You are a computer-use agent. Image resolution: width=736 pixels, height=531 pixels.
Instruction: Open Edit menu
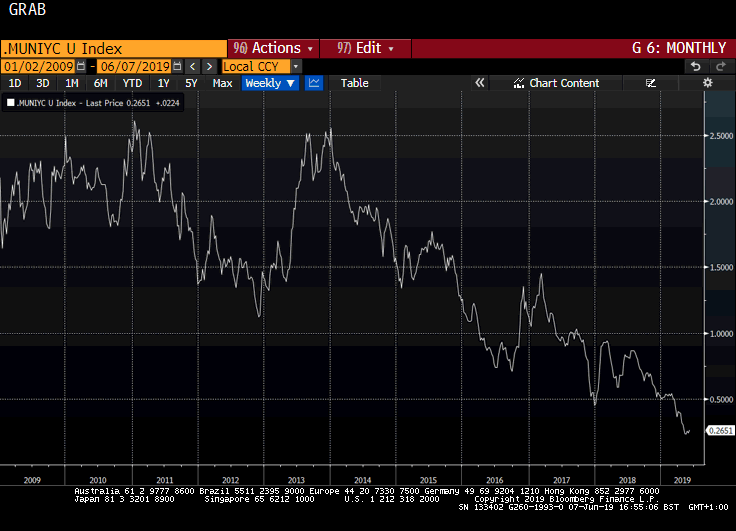click(365, 48)
